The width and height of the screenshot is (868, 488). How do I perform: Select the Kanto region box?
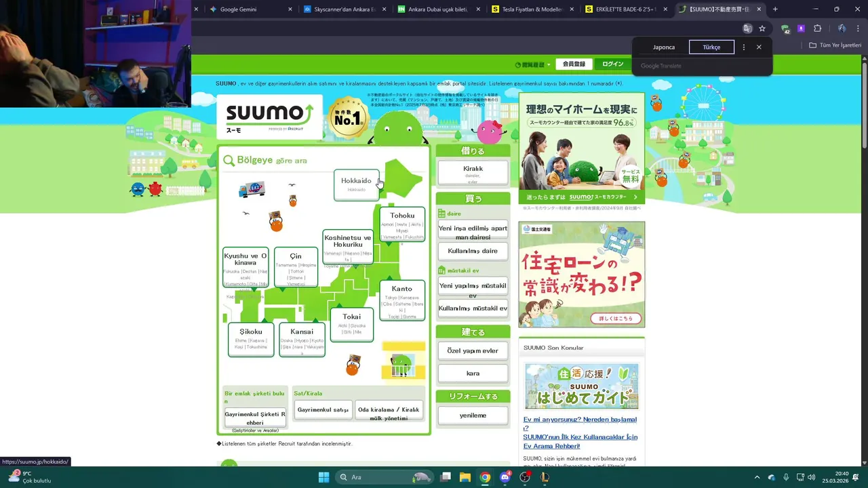pos(402,300)
